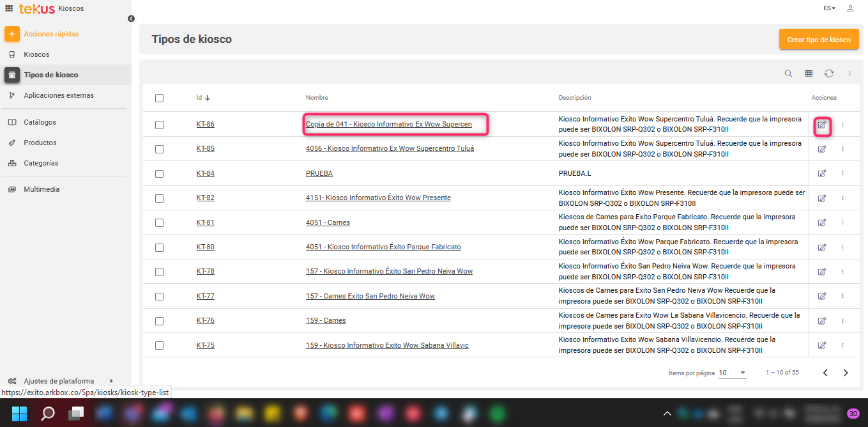Viewport: 868px width, 427px height.
Task: Open the apps grid icon beside Tekus logo
Action: point(9,8)
